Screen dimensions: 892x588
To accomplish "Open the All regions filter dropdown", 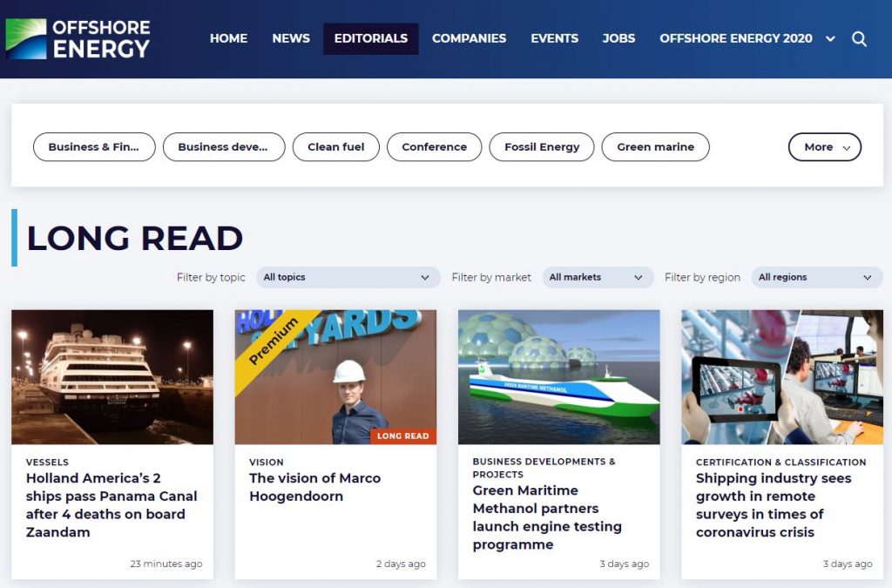I will click(817, 277).
